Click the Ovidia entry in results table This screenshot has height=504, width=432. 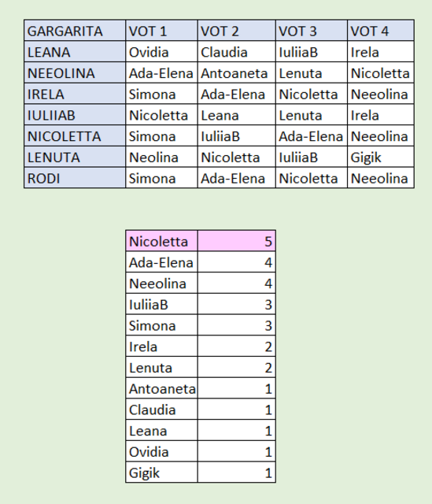(161, 451)
